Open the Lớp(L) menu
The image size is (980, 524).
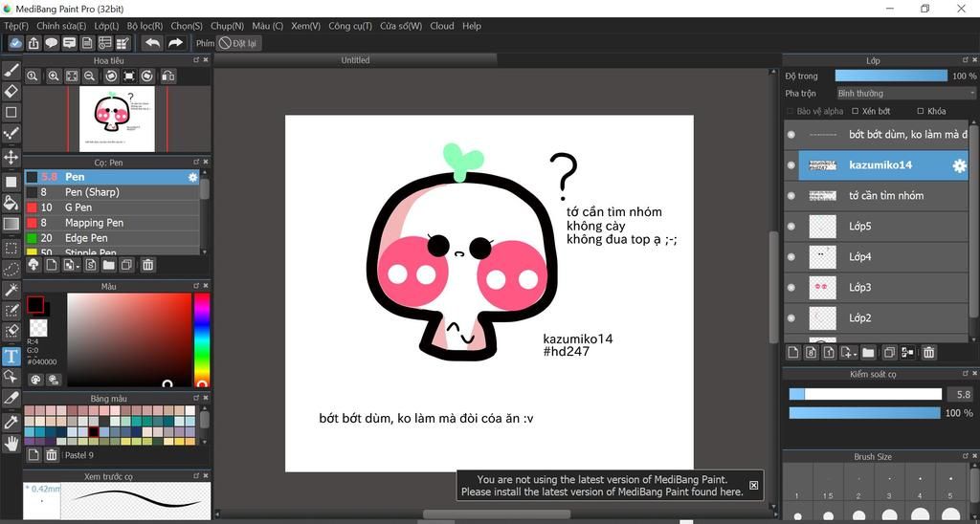[x=106, y=26]
